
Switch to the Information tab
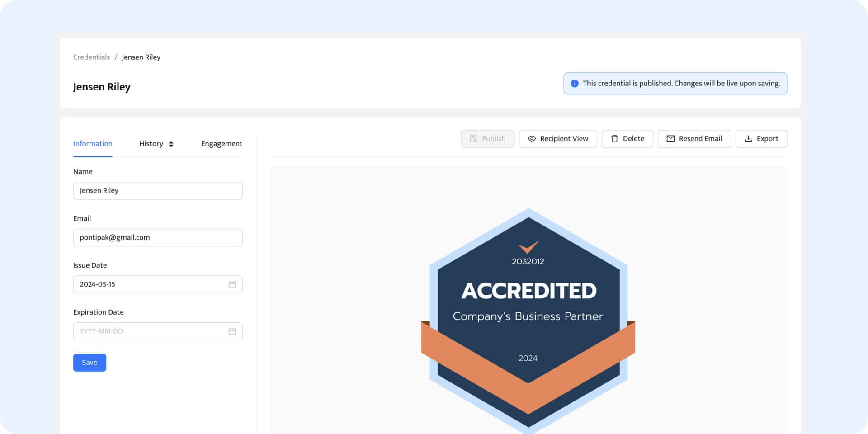(93, 144)
